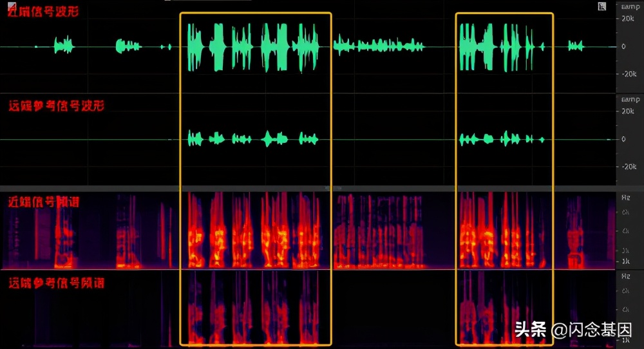Viewport: 644px width, 349px height.
Task: Click the Hz label on the upper spectrogram ruler
Action: [x=625, y=198]
